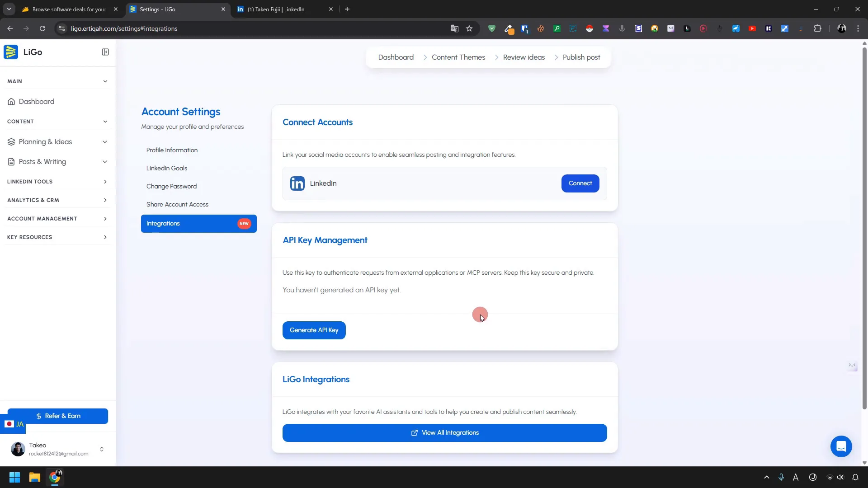The image size is (868, 488).
Task: Click the API Key Management heading
Action: (325, 240)
